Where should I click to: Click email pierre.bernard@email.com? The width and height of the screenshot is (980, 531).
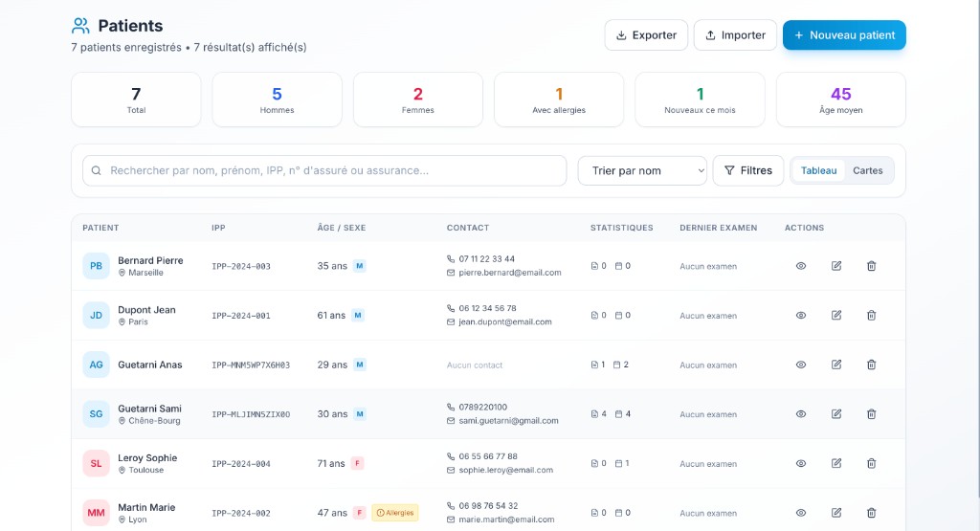click(x=510, y=273)
